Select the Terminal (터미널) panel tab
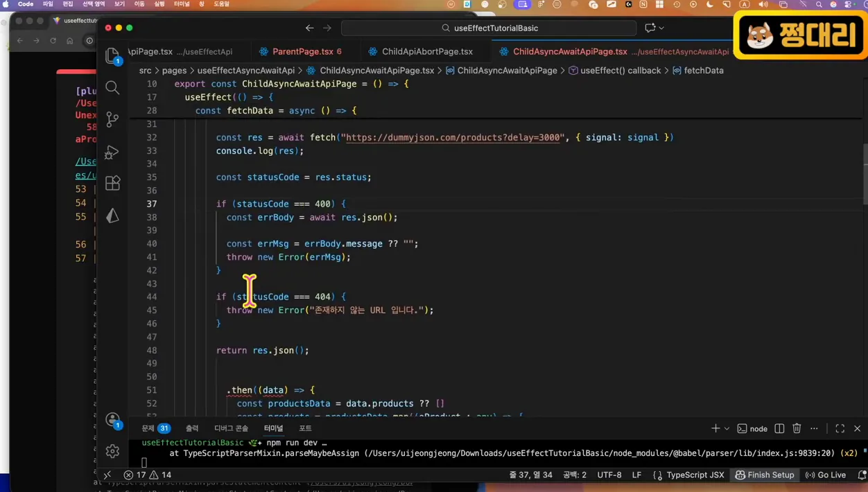The width and height of the screenshot is (868, 492). (x=273, y=428)
